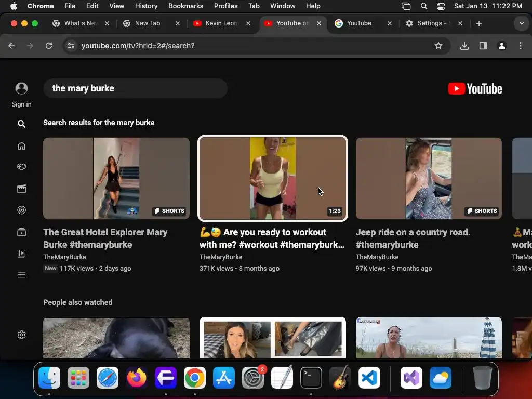Open Launchpad from the Dock
The width and height of the screenshot is (532, 399).
78,378
